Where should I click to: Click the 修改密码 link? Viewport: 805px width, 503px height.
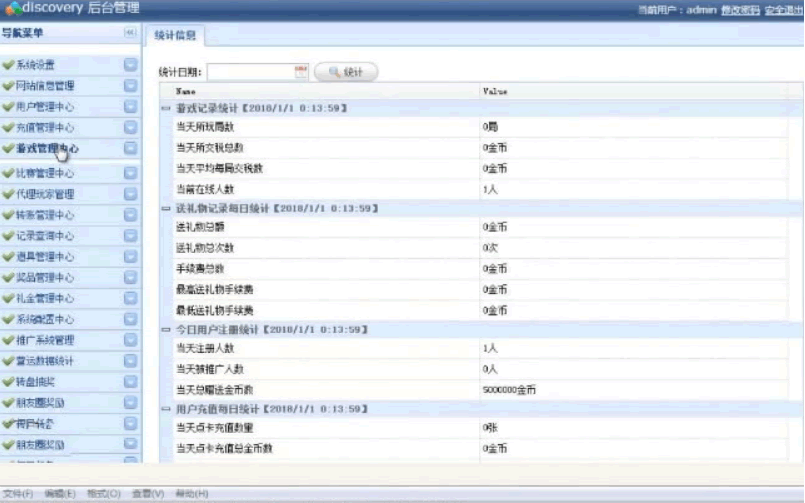click(x=741, y=10)
